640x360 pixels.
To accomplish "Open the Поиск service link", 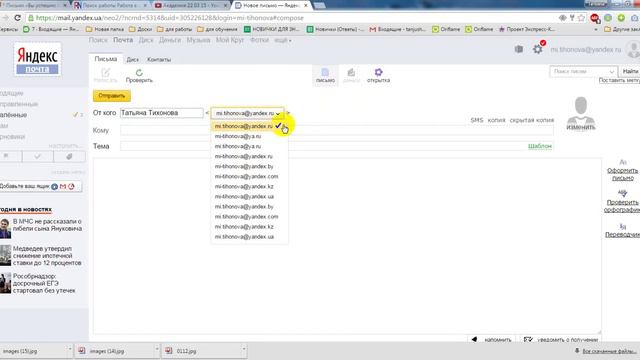I will click(x=98, y=40).
